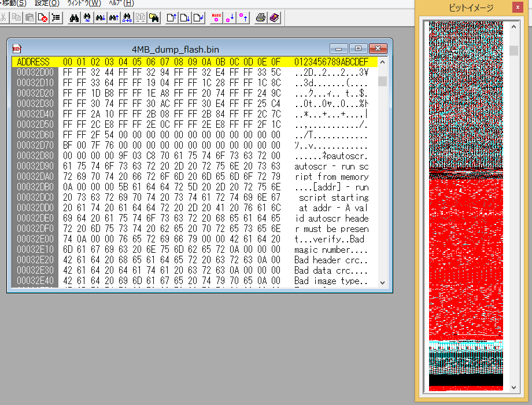Click the folder search binoculars icon
532x405 pixels.
tap(154, 18)
